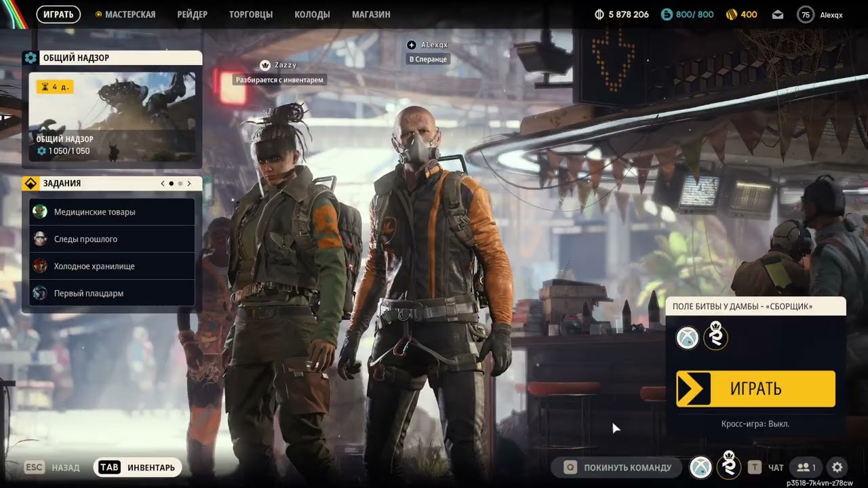Select the Alexqx nameplate above the character
The height and width of the screenshot is (488, 868).
click(x=435, y=45)
